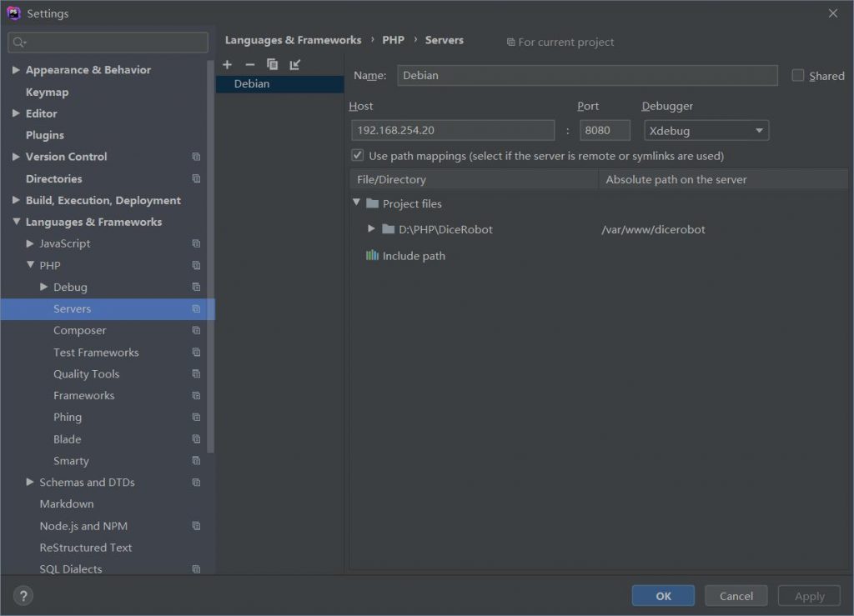
Task: Collapse the Project files tree arrow
Action: click(x=357, y=203)
